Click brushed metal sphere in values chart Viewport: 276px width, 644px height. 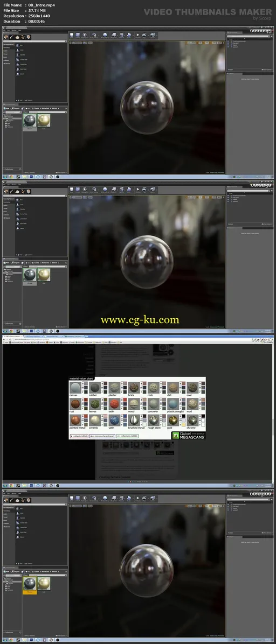coord(134,420)
